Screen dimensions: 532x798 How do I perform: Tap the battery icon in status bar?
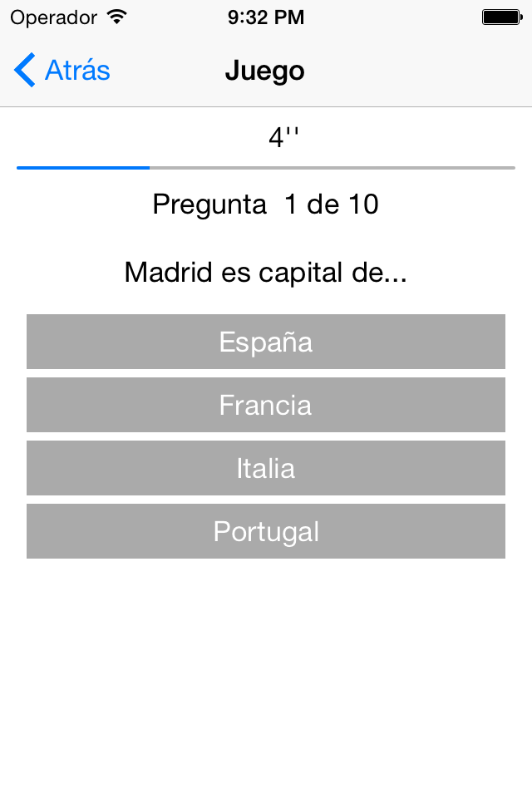pyautogui.click(x=502, y=17)
